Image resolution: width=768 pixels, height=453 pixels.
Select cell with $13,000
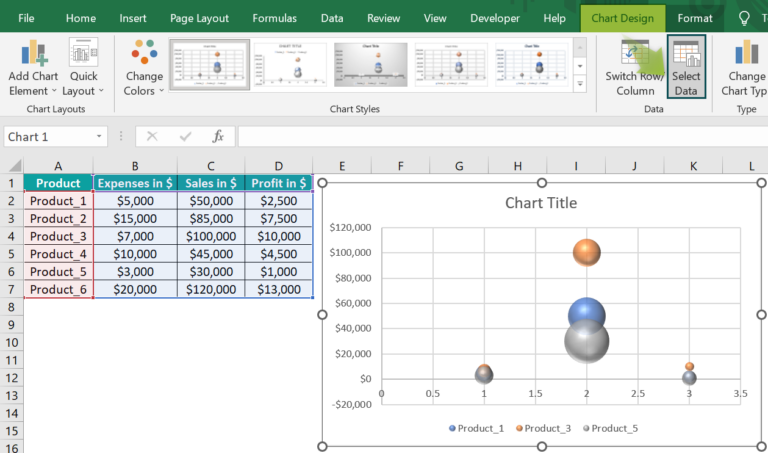pos(278,289)
